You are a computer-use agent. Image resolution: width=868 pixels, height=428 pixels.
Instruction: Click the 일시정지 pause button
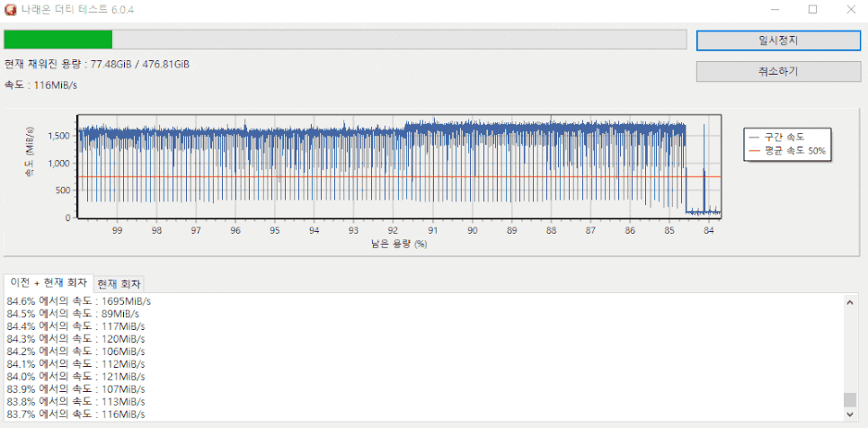click(778, 40)
